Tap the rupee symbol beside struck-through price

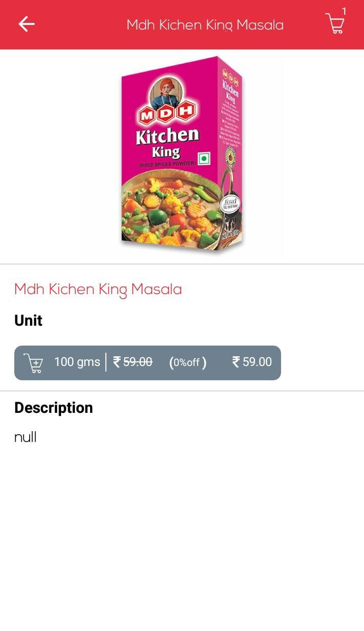[x=117, y=362]
